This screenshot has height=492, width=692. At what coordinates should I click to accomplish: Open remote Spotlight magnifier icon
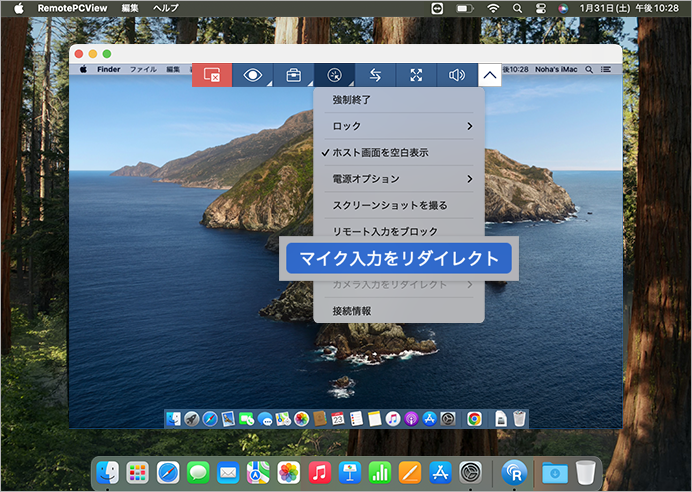coord(589,69)
